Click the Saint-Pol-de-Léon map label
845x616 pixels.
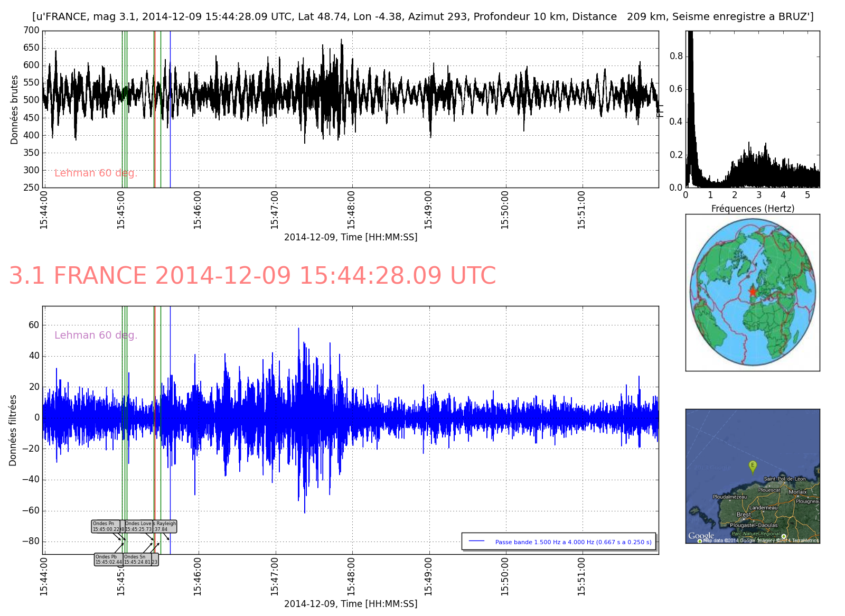pos(785,479)
